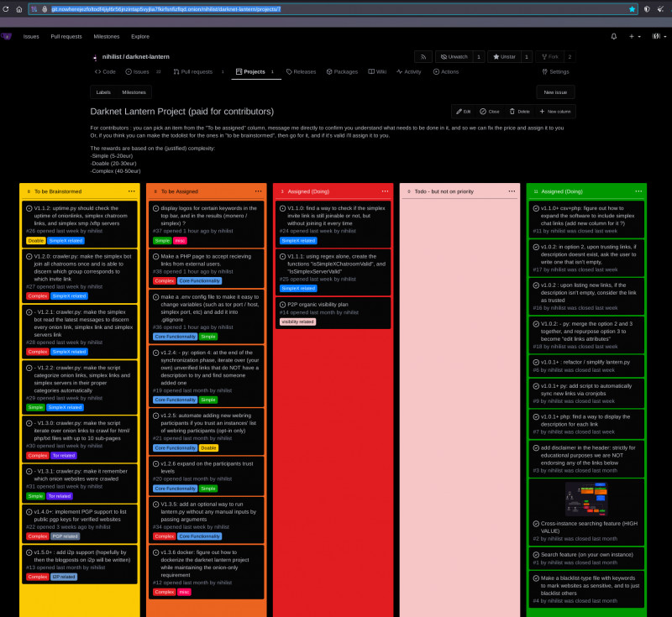Viewport: 672px width, 617px height.
Task: Open the 'To be Brainstormed' column options menu
Action: [131, 191]
